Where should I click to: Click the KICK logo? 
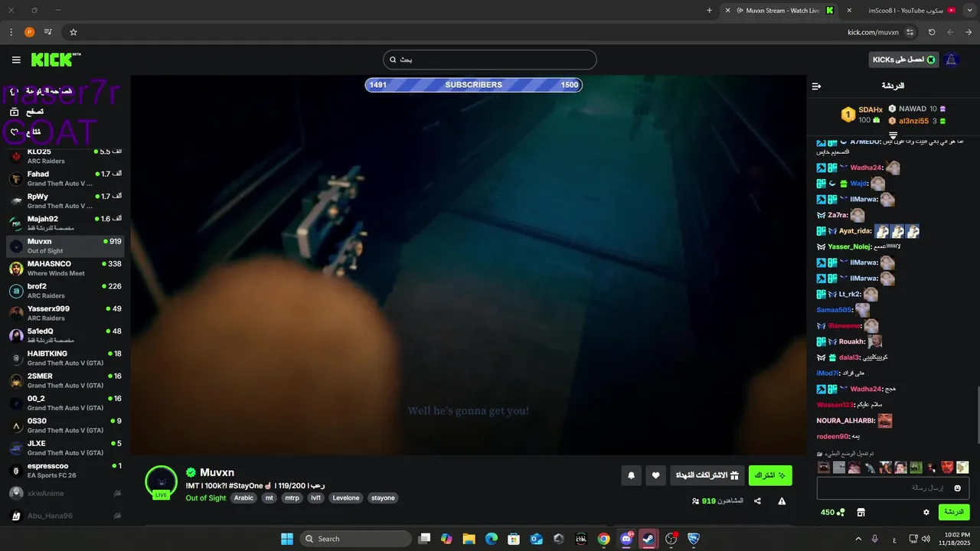(x=56, y=60)
